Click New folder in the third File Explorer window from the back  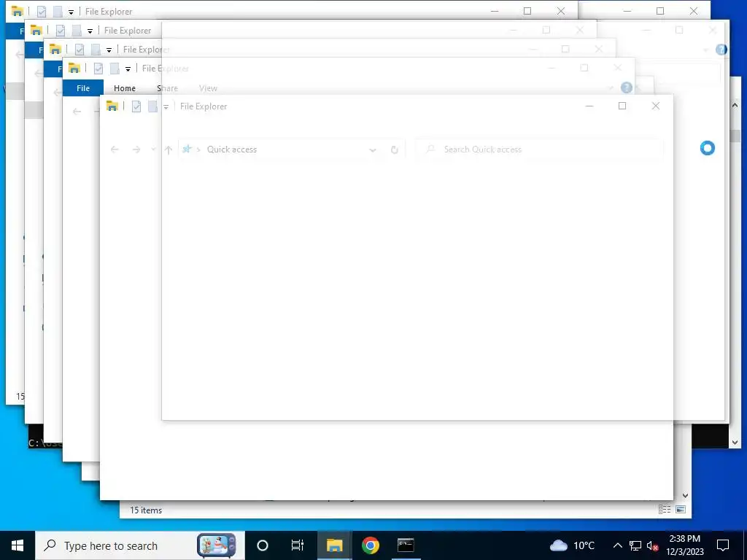pos(96,50)
